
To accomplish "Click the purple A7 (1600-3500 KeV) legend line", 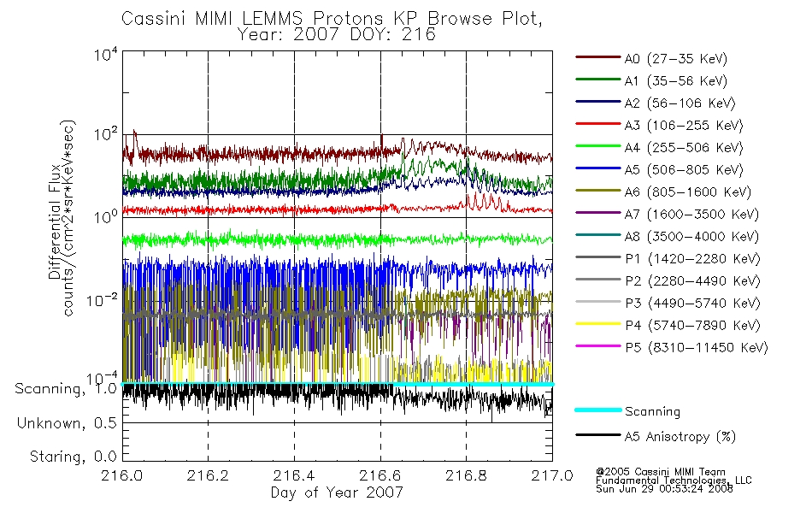I will click(598, 212).
